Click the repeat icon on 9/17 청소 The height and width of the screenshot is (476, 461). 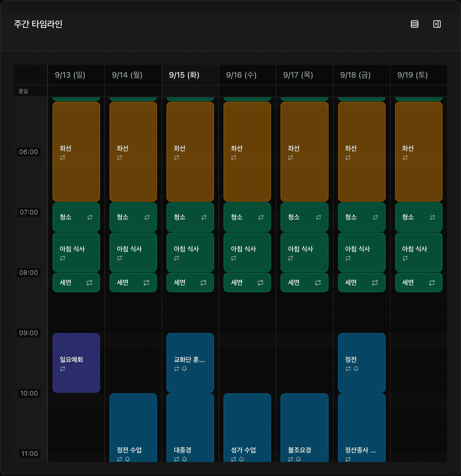click(319, 217)
